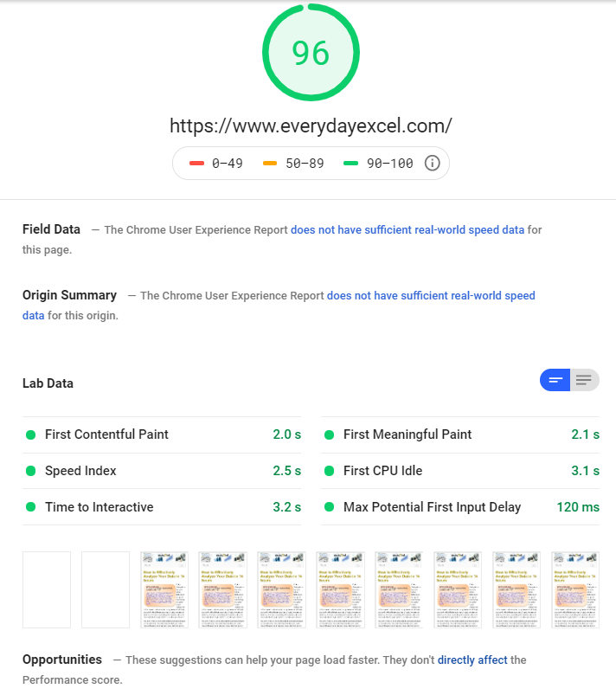616x695 pixels.
Task: Click First Meaningful Paint metric
Action: tap(460, 434)
